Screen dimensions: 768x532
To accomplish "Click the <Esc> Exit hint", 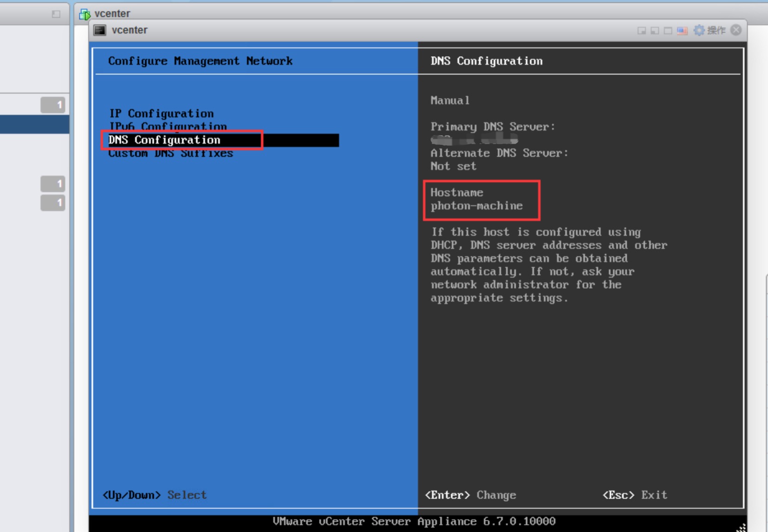I will [x=635, y=495].
